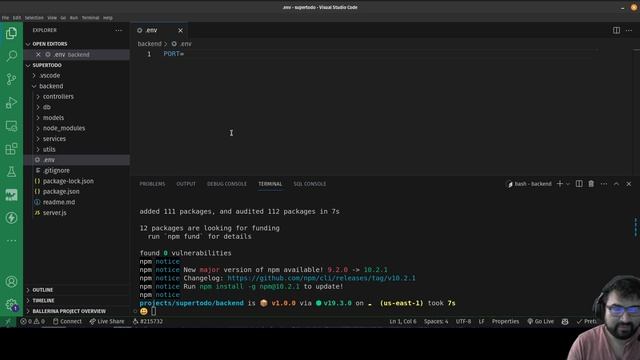This screenshot has height=360, width=640.
Task: Open editor more actions ellipsis
Action: 629,30
